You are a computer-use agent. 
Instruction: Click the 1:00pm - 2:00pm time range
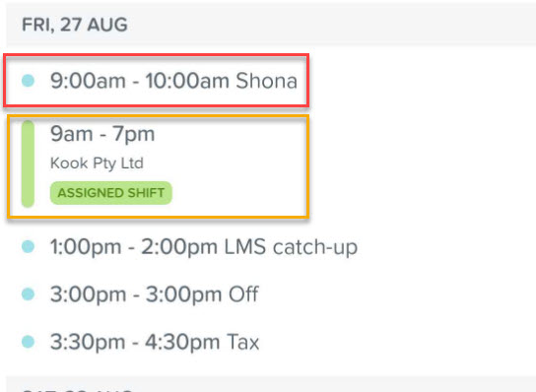(x=134, y=247)
